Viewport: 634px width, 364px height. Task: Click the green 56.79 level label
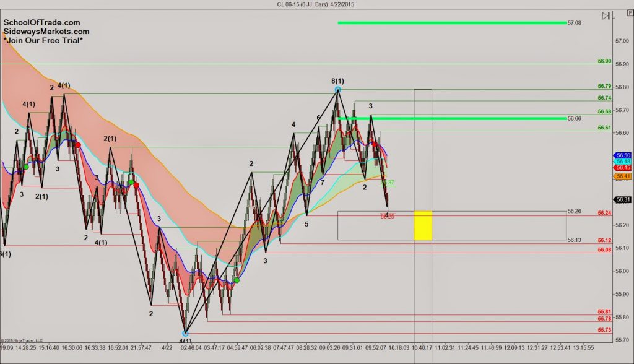[604, 86]
